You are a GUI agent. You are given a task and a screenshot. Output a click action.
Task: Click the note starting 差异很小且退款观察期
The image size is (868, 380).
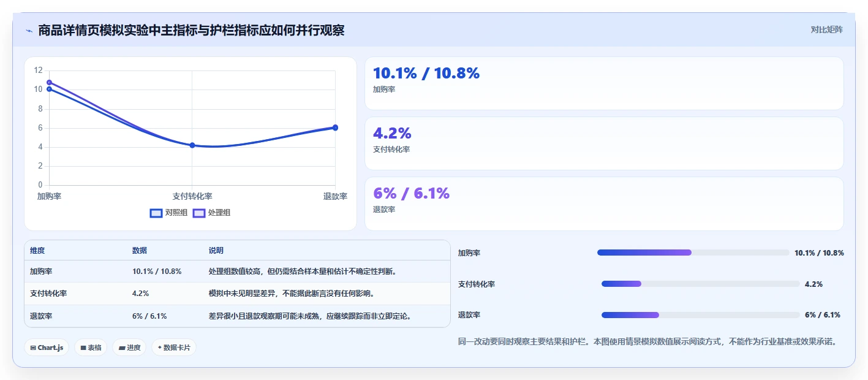311,316
